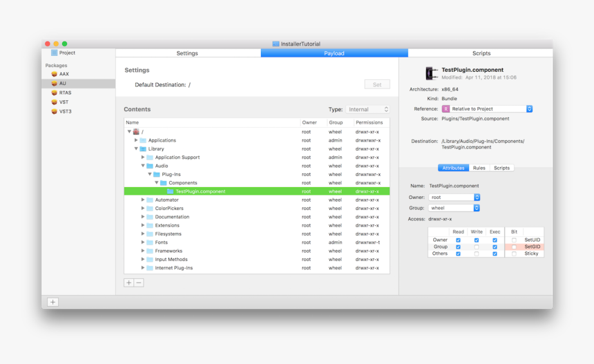The width and height of the screenshot is (594, 364).
Task: Select the Internet Plug-Ins row
Action: click(x=257, y=268)
